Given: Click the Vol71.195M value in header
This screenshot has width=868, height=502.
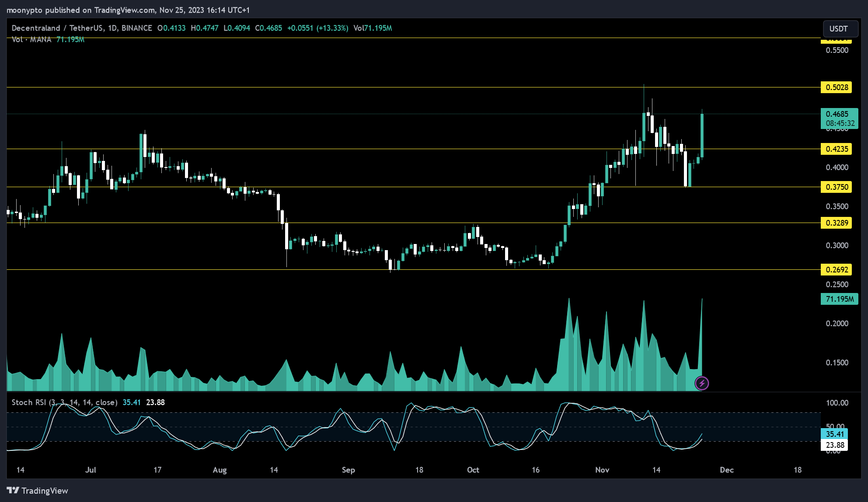Looking at the screenshot, I should (x=373, y=28).
